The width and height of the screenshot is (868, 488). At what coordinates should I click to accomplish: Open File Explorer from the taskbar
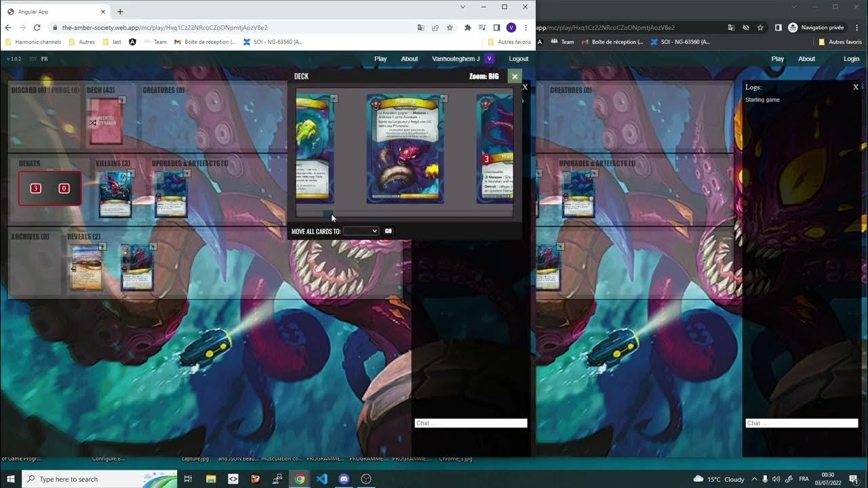(211, 479)
